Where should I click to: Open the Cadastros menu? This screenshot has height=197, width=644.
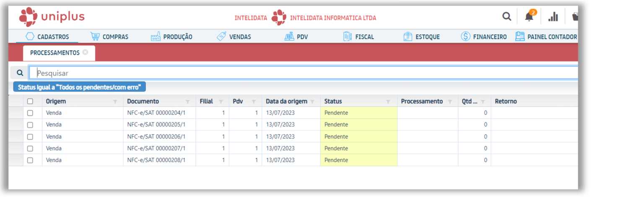coord(47,37)
